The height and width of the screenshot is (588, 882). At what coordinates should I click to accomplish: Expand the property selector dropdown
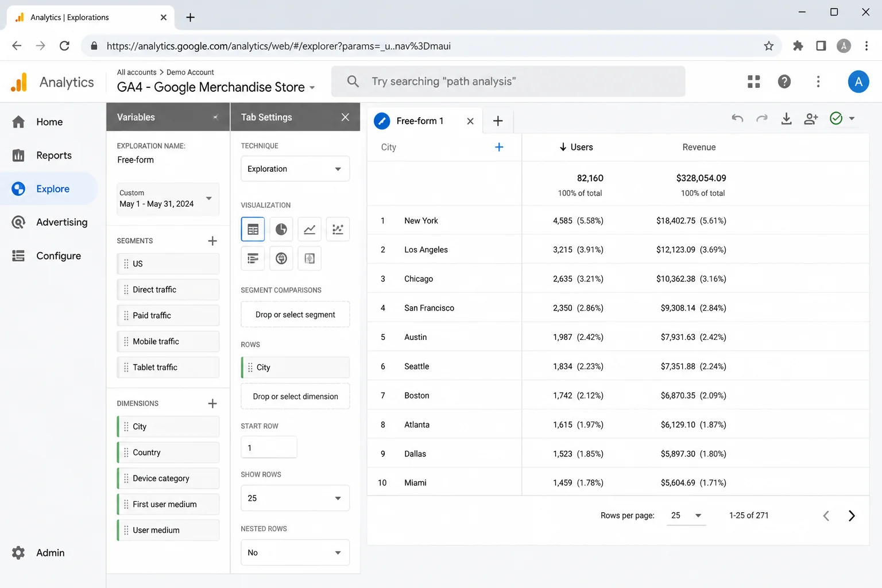coord(312,88)
